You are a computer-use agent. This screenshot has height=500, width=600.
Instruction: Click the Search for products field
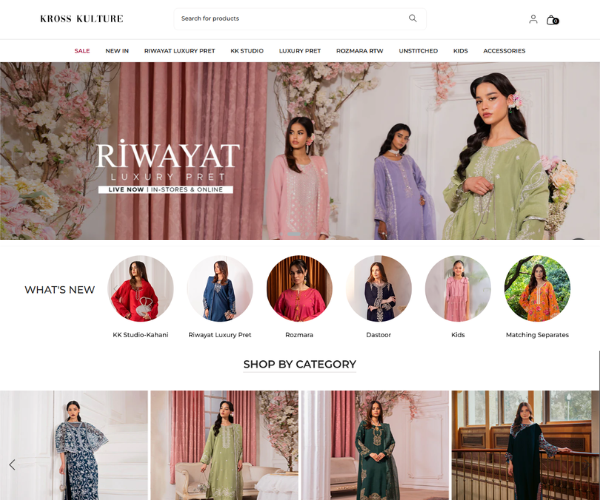(290, 18)
